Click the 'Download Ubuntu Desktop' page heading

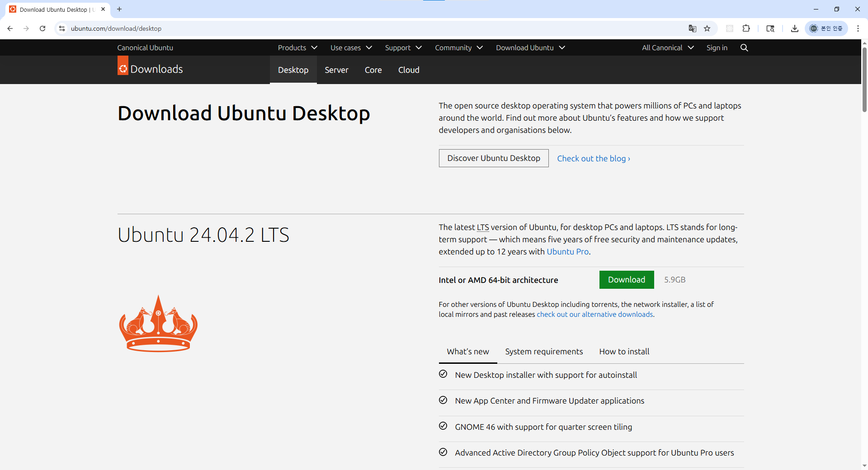(244, 113)
